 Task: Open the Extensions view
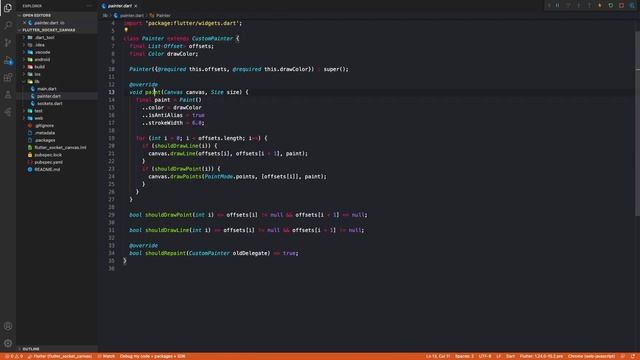pos(8,78)
